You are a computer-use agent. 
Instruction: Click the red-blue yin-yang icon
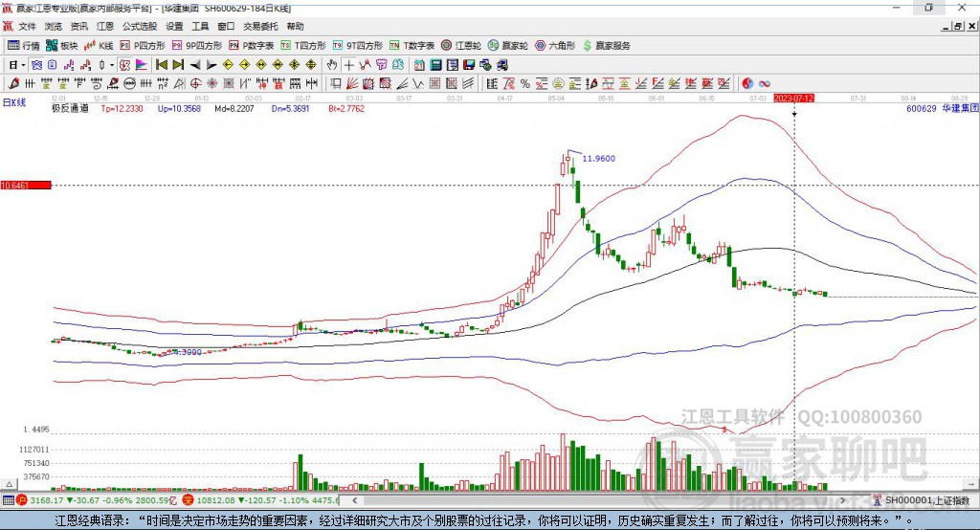click(x=747, y=84)
